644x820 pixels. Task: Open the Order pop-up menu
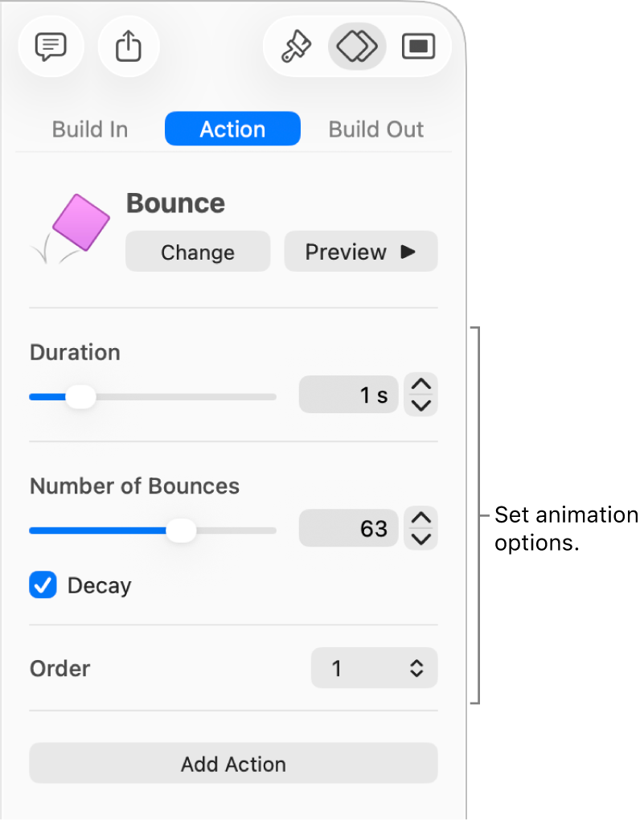[x=374, y=667]
